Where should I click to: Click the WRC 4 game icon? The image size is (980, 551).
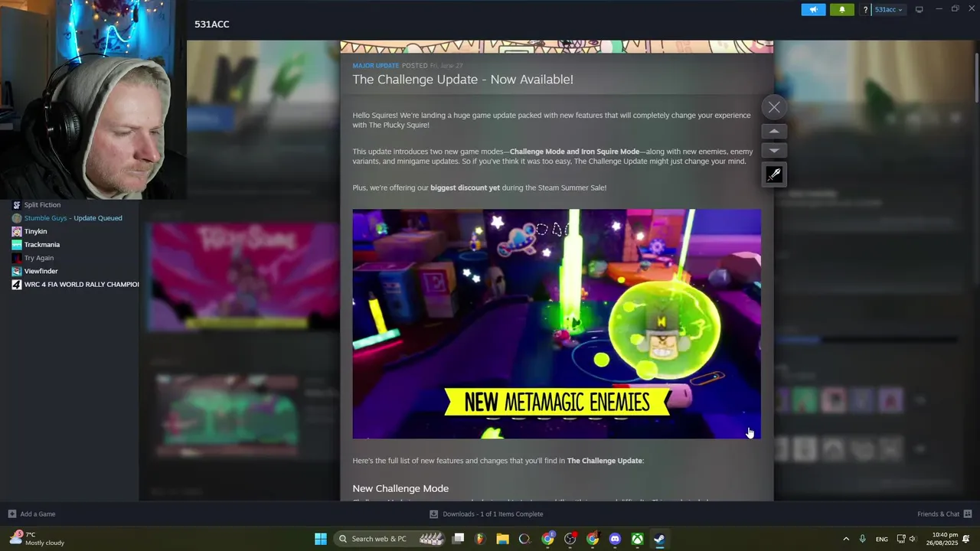click(17, 285)
